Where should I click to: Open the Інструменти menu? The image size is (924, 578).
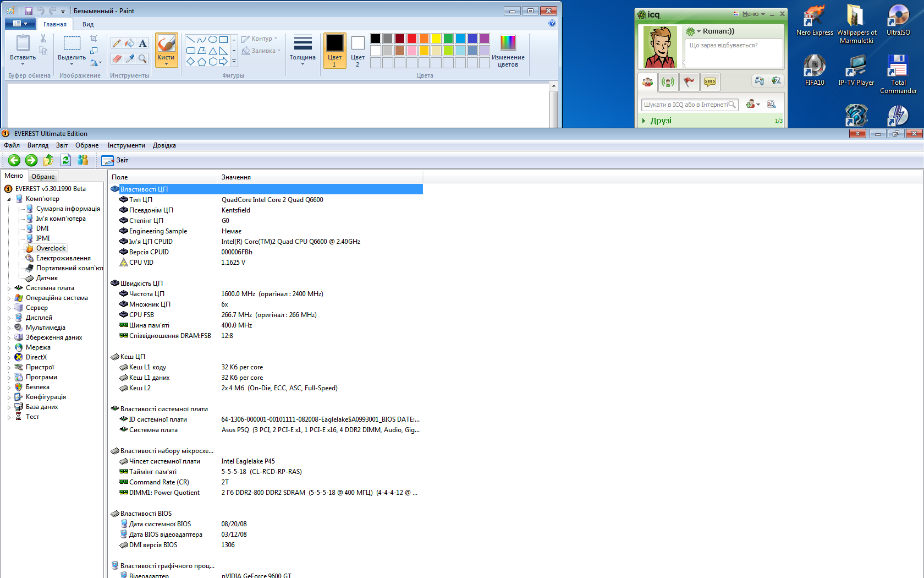[x=127, y=145]
